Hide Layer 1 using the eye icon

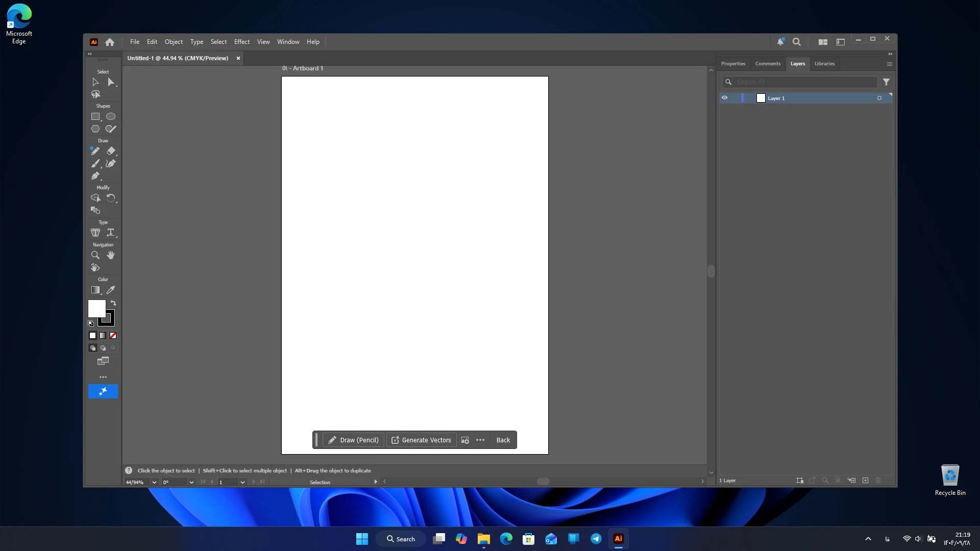pos(724,98)
